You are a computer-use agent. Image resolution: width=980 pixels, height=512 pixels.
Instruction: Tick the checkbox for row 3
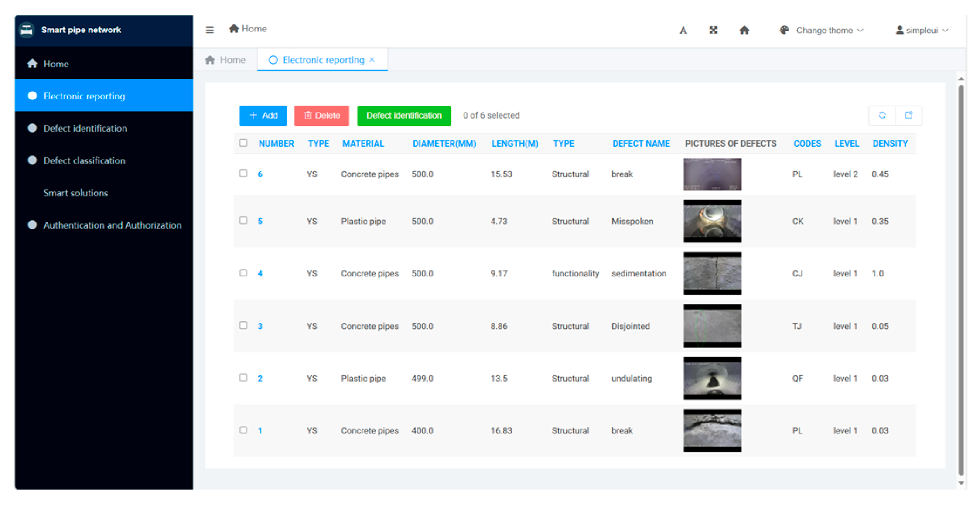click(x=243, y=325)
